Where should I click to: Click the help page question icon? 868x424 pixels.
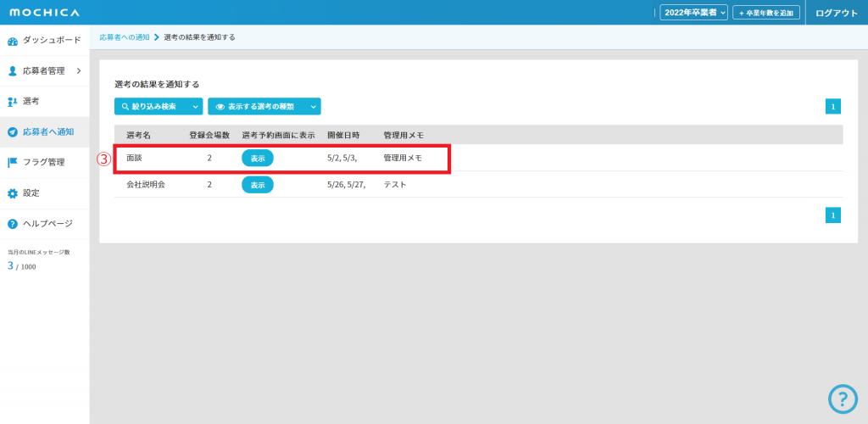pyautogui.click(x=13, y=224)
